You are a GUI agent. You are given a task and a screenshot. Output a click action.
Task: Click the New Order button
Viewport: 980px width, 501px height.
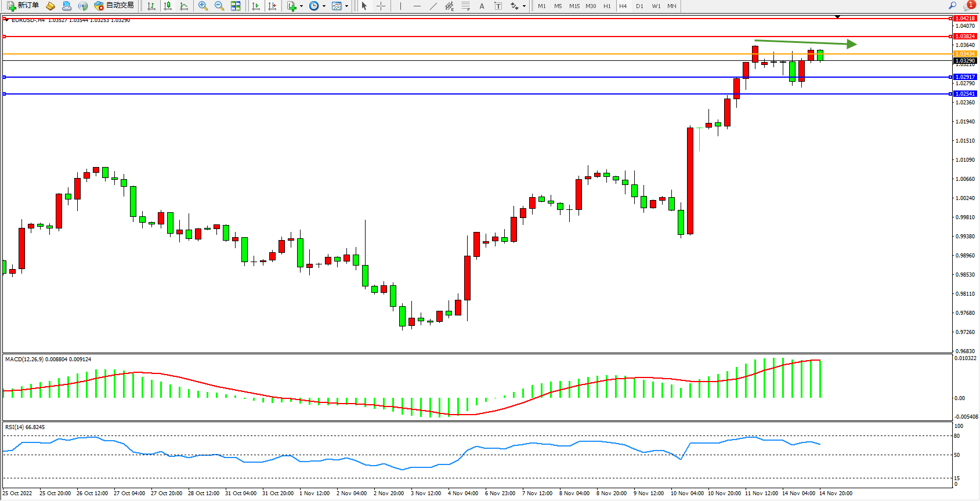(23, 6)
